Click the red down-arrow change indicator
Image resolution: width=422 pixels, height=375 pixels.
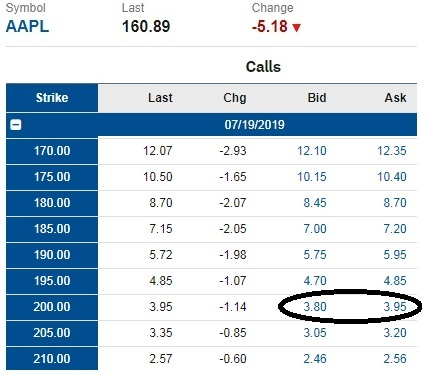point(296,28)
